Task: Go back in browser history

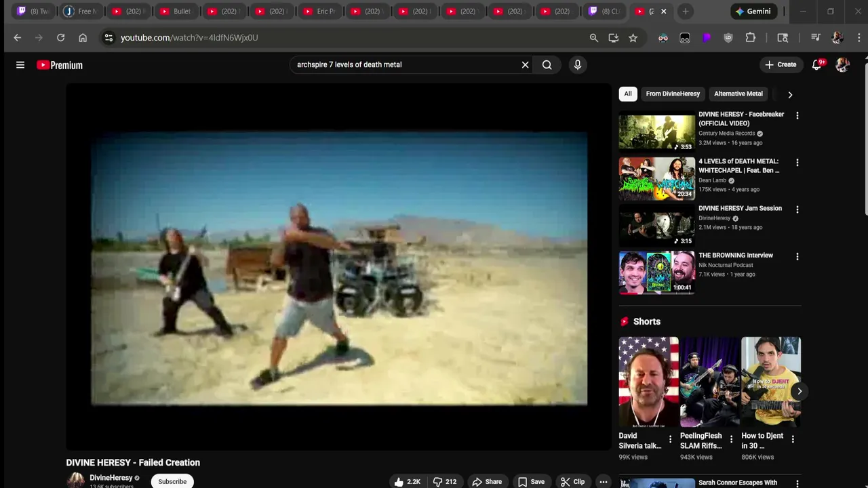Action: tap(18, 38)
